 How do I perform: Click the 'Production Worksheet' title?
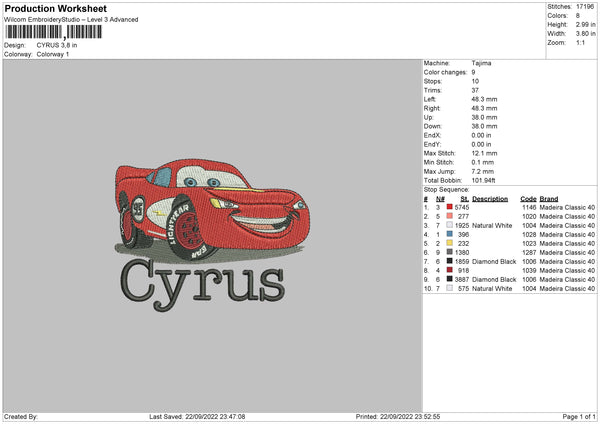point(55,8)
